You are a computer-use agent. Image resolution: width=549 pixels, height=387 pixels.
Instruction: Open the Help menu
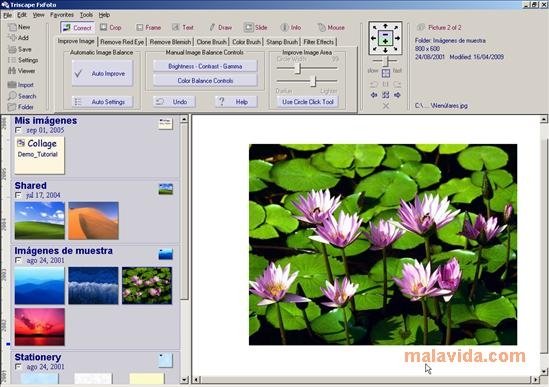click(x=104, y=15)
